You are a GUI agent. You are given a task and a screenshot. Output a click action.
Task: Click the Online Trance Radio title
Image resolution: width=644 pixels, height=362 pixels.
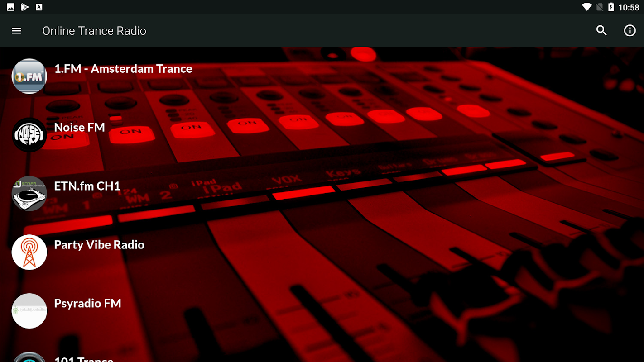tap(94, 31)
